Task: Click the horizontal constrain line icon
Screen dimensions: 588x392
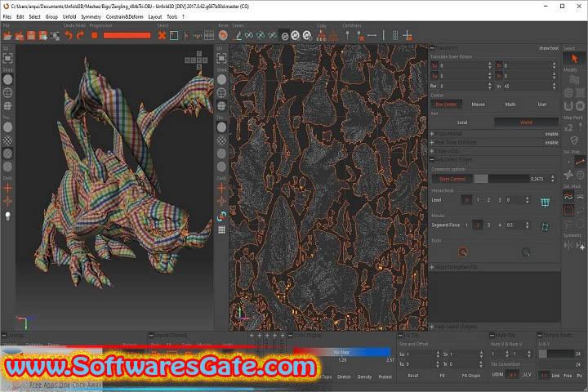Action: coord(372,36)
